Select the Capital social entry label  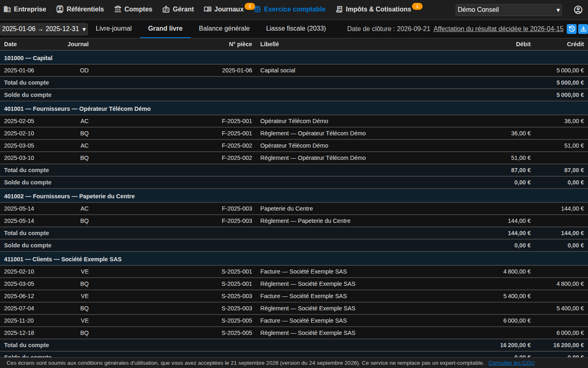click(278, 70)
